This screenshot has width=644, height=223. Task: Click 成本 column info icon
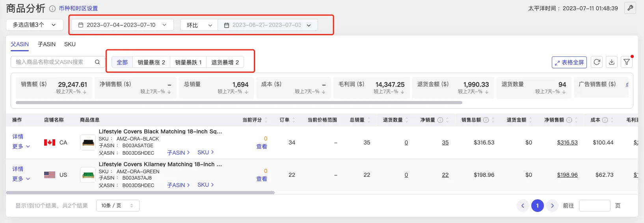[x=605, y=120]
